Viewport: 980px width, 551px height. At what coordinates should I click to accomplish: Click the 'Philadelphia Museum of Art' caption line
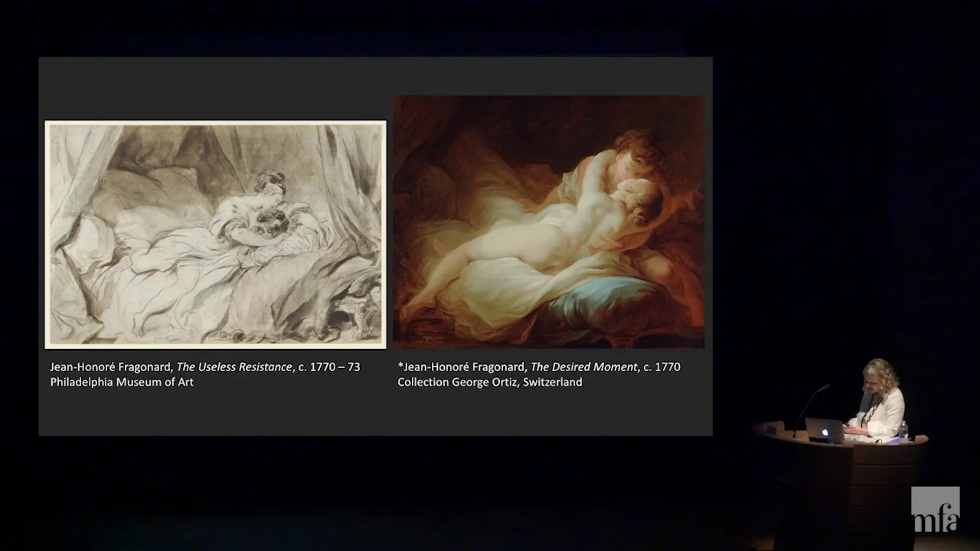(x=122, y=382)
